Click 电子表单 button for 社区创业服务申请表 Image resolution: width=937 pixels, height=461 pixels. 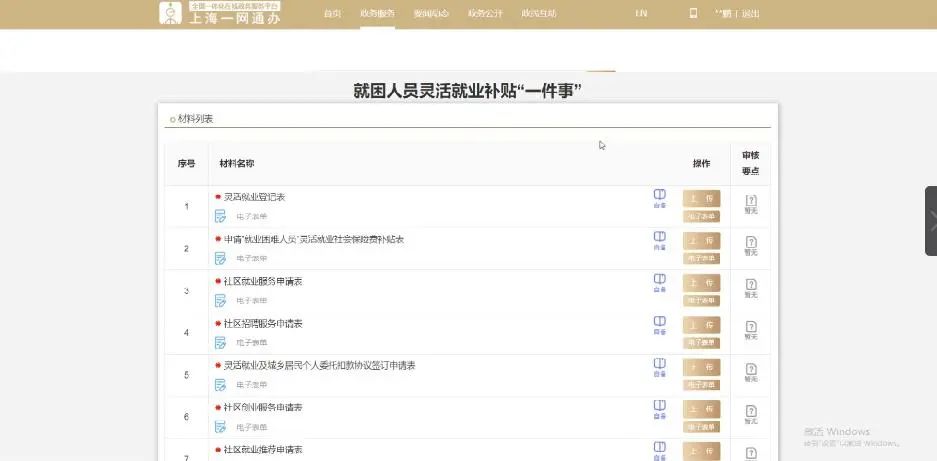(701, 427)
